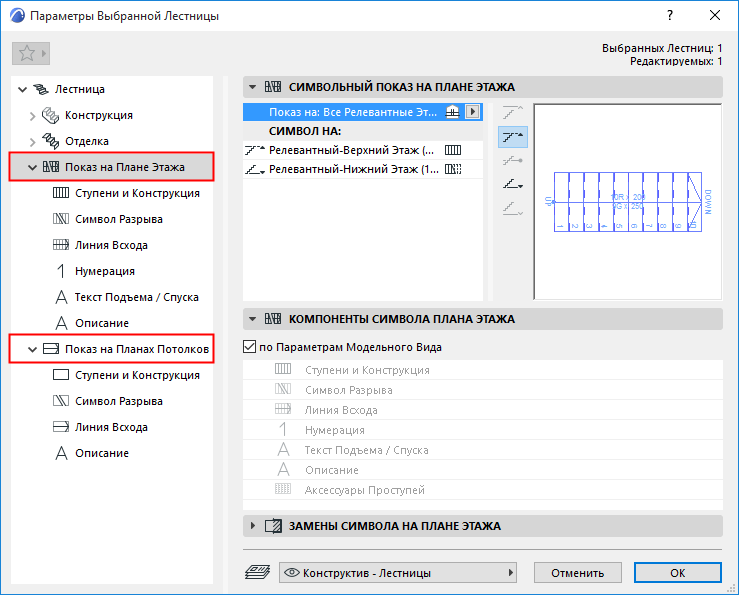Click Описание component row
Viewport: 739px width, 595px height.
pos(483,470)
